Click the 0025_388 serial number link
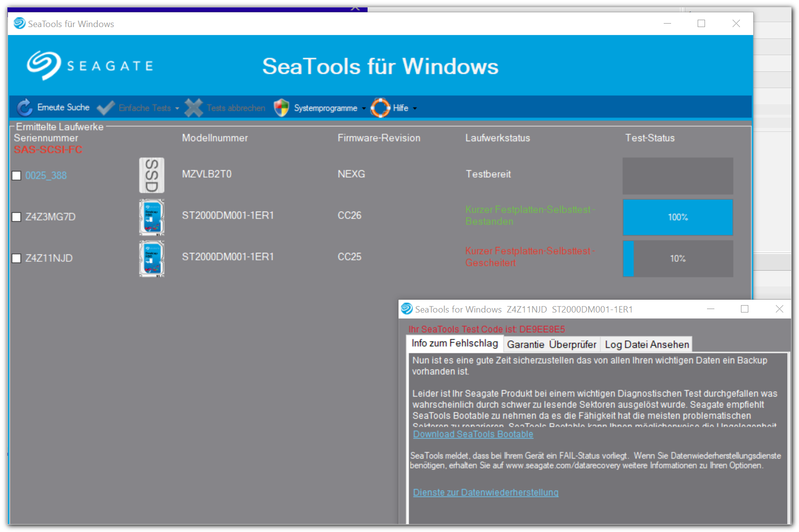799x532 pixels. (46, 176)
